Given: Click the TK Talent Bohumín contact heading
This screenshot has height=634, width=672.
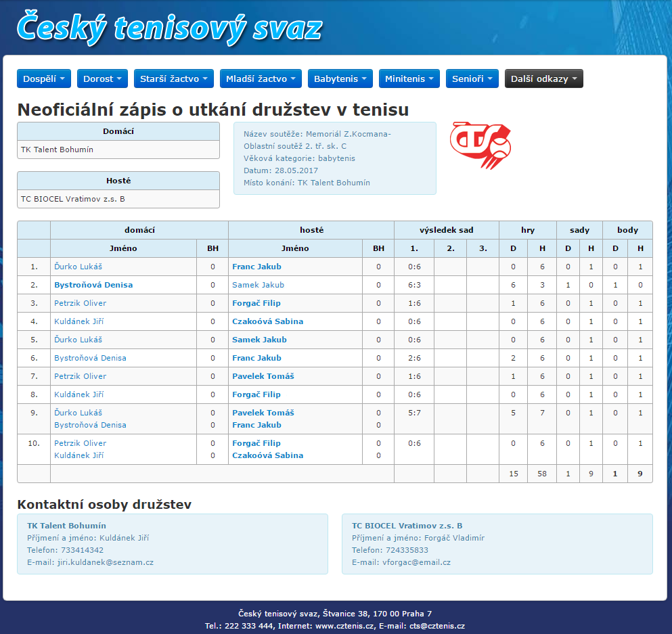Looking at the screenshot, I should point(66,526).
